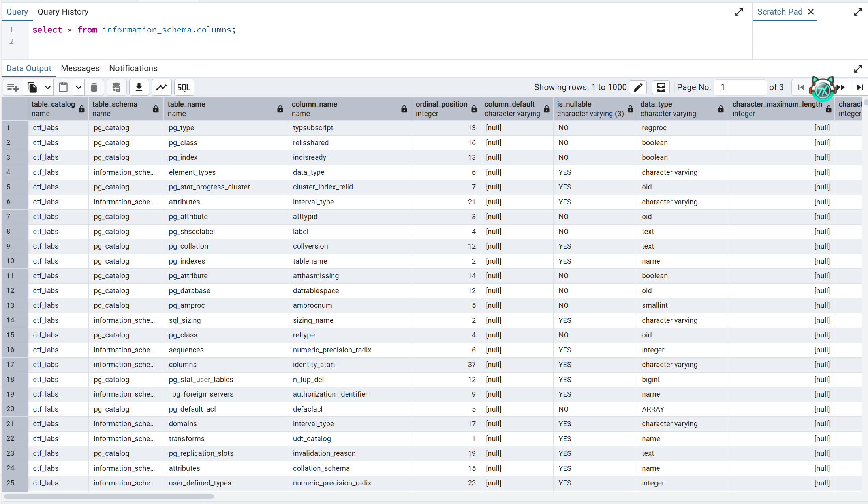
Task: Open the copy options dropdown arrow
Action: tap(48, 87)
